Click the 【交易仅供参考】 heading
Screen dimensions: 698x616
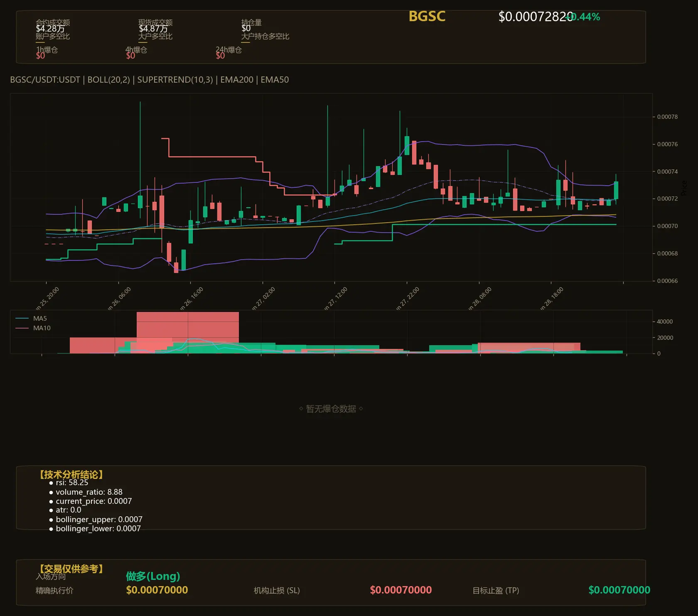pos(71,569)
